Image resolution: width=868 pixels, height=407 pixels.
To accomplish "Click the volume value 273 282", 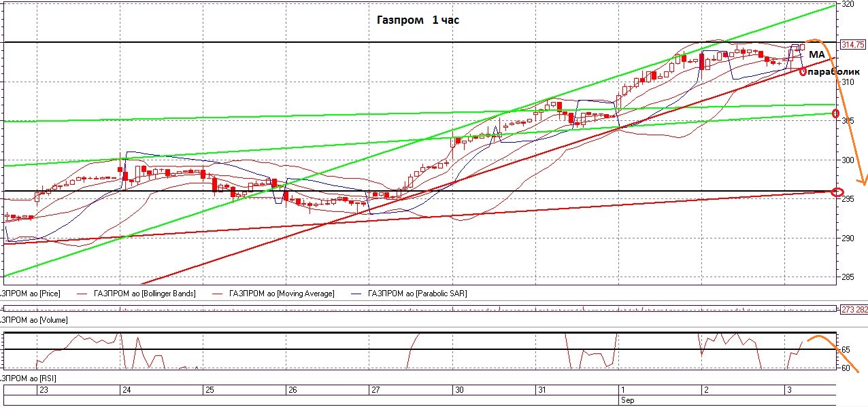I will click(x=854, y=309).
